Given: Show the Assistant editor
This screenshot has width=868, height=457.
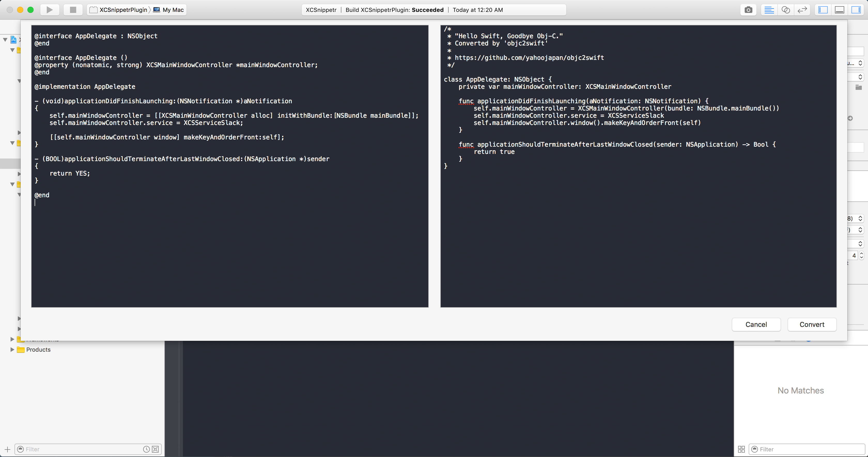Looking at the screenshot, I should 785,10.
